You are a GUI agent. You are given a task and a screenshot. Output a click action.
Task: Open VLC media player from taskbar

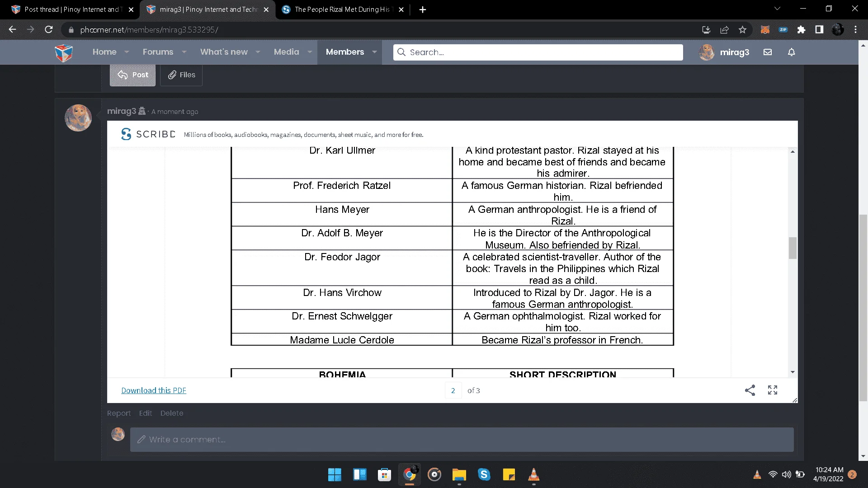click(x=533, y=475)
